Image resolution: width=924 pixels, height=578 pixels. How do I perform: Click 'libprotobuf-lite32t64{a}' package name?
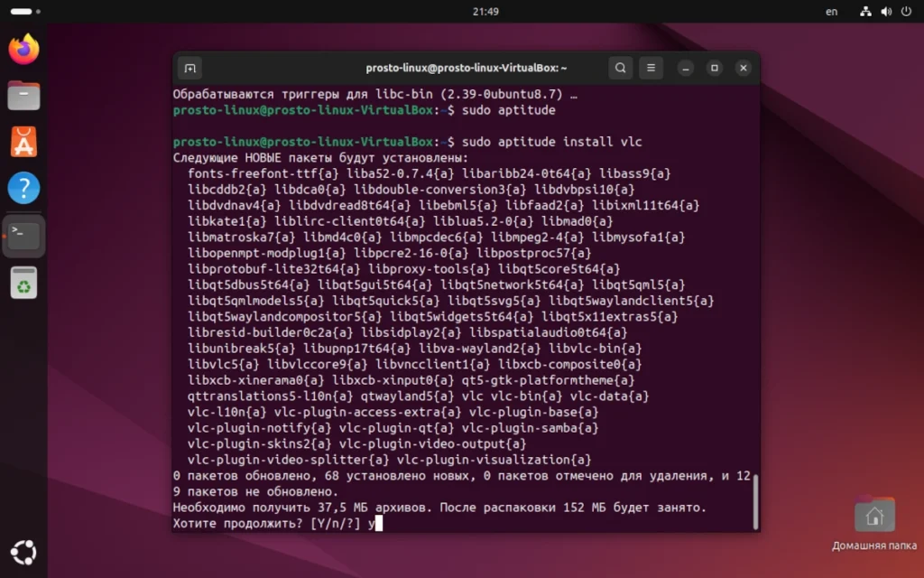click(274, 269)
